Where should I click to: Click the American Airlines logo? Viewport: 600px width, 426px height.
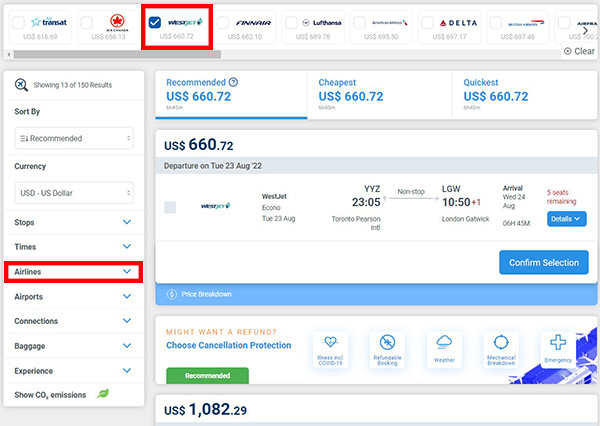point(390,23)
